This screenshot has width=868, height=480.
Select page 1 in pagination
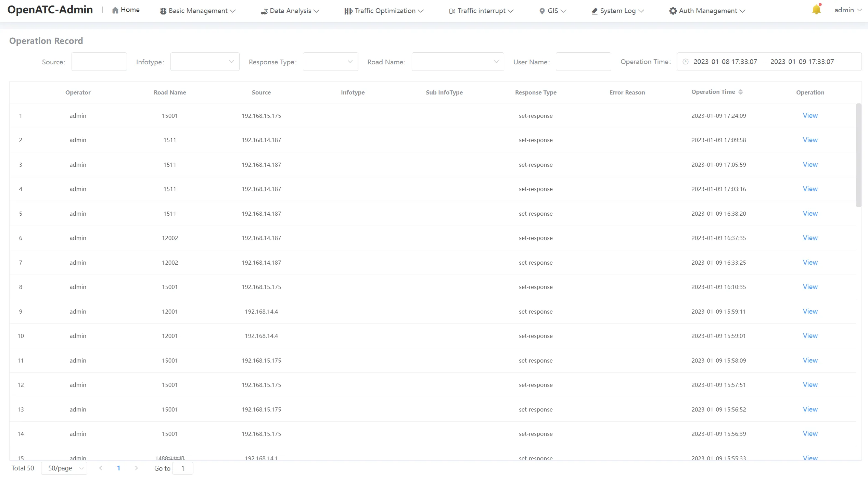(118, 468)
